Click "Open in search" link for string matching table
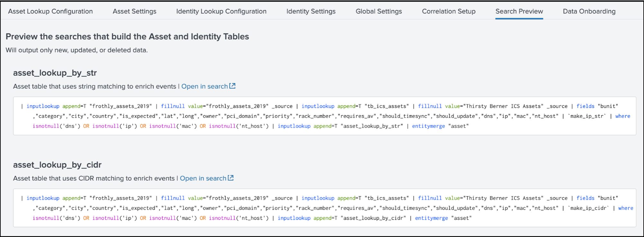Image resolution: width=644 pixels, height=237 pixels. pyautogui.click(x=204, y=86)
